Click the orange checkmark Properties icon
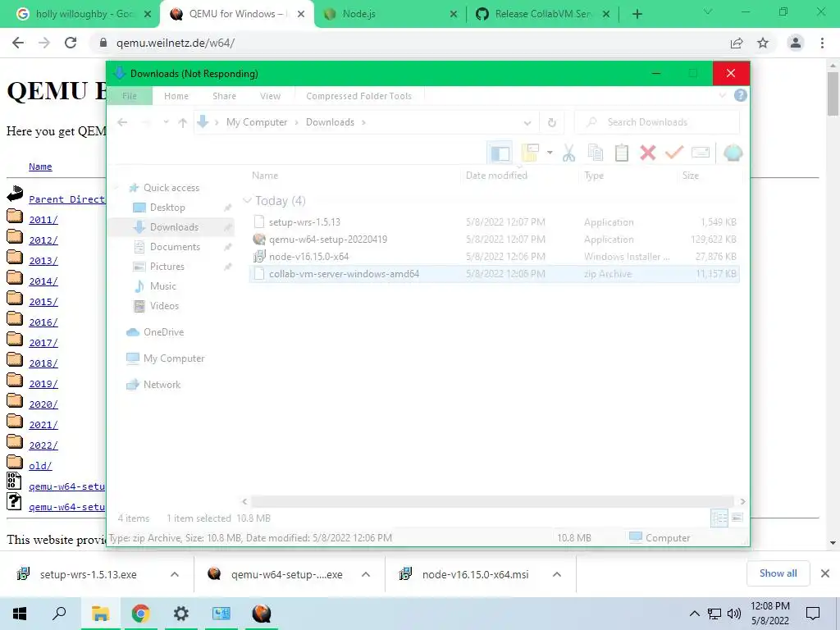The width and height of the screenshot is (840, 630). point(674,153)
